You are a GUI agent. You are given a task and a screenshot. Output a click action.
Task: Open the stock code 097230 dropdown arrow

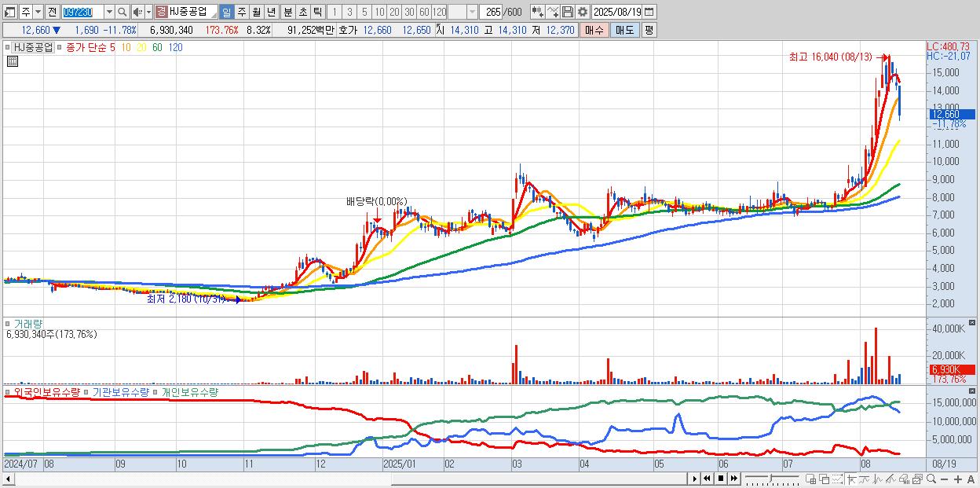(110, 12)
